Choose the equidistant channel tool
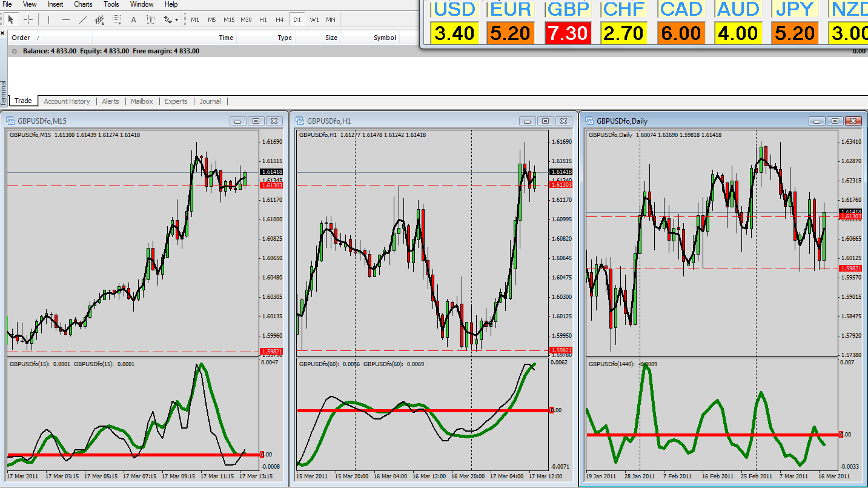Screen dimensions: 868x488 tap(100, 19)
